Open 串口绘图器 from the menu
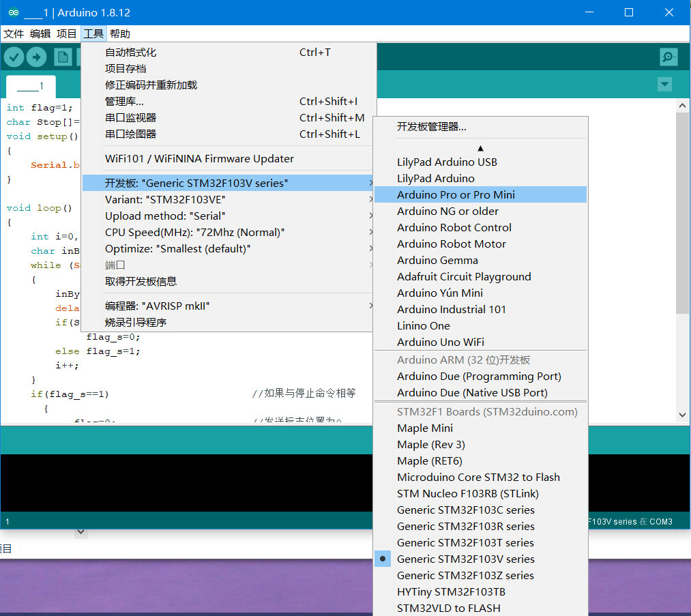 pyautogui.click(x=229, y=134)
